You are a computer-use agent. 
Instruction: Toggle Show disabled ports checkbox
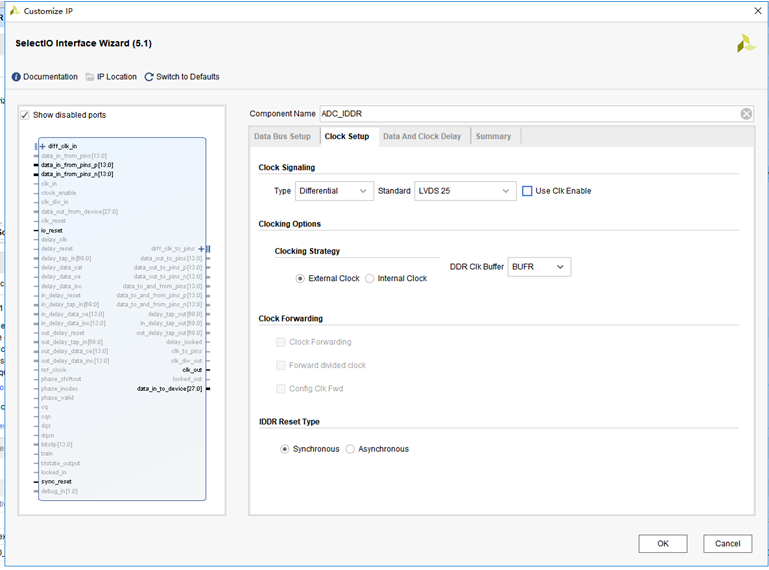[x=25, y=115]
